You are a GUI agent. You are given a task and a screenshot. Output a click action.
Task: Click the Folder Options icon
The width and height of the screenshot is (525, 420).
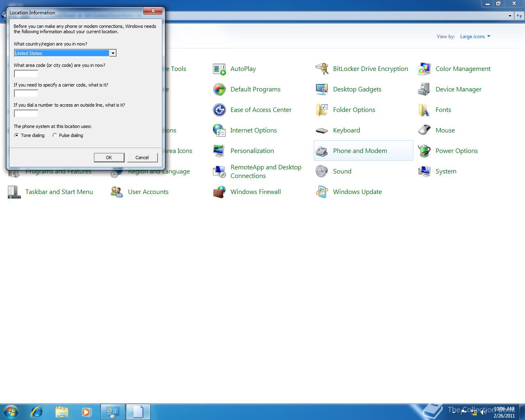(322, 110)
